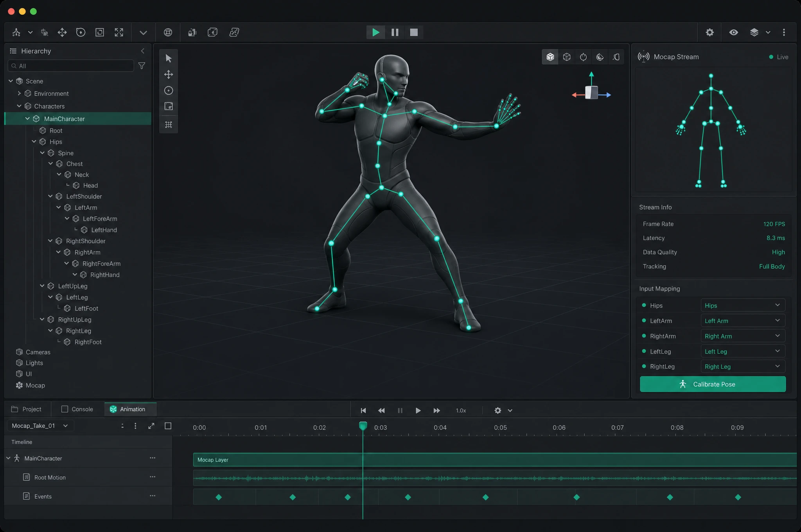Jump to timeline start with skip-back button
801x532 pixels.
[x=363, y=410]
